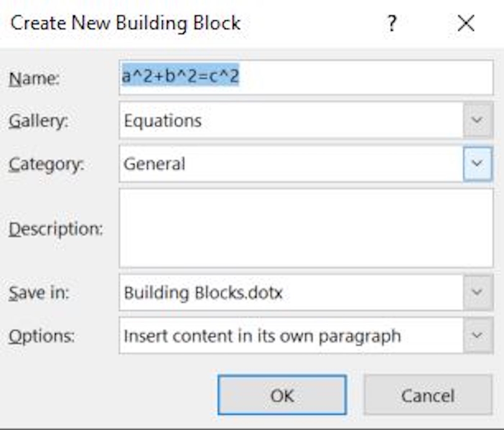The height and width of the screenshot is (430, 504).
Task: Click the Cancel button
Action: pyautogui.click(x=427, y=395)
